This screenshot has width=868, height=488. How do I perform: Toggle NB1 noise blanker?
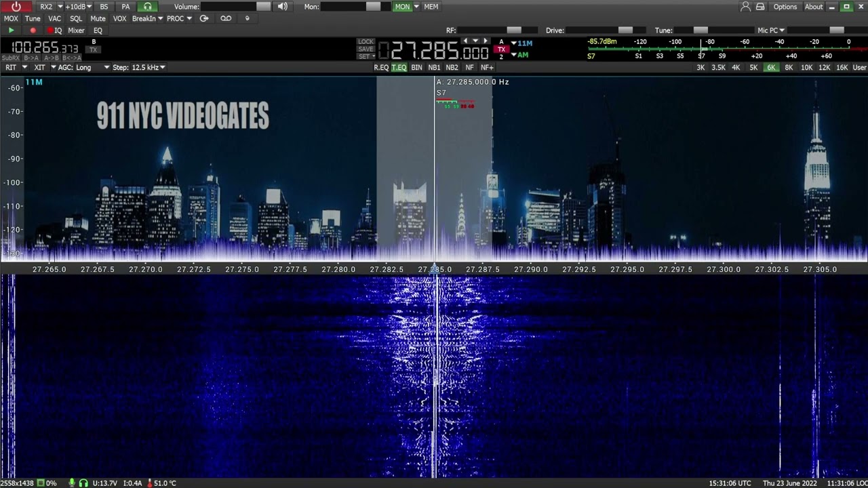pyautogui.click(x=434, y=68)
